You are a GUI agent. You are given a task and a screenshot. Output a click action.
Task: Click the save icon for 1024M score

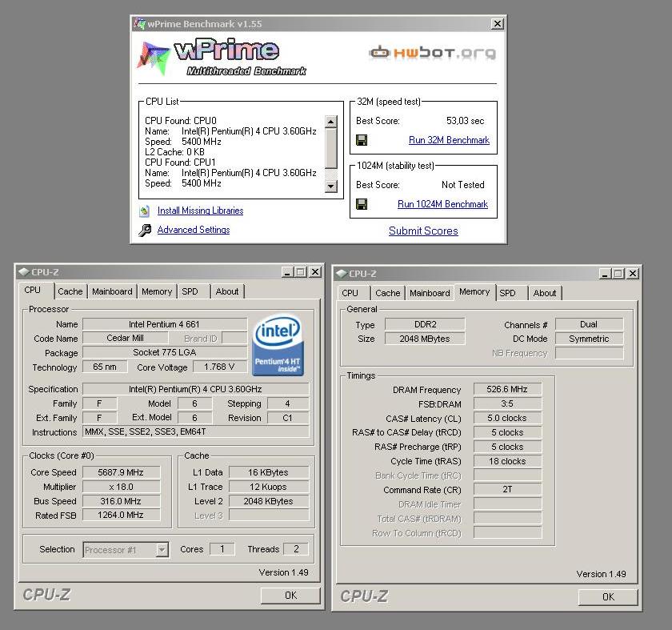(x=362, y=204)
